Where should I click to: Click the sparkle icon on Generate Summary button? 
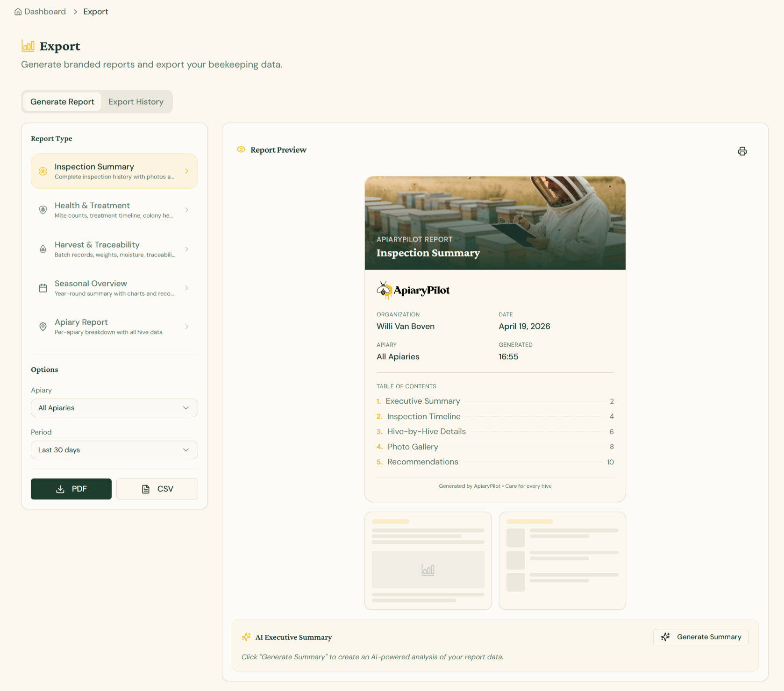(665, 637)
